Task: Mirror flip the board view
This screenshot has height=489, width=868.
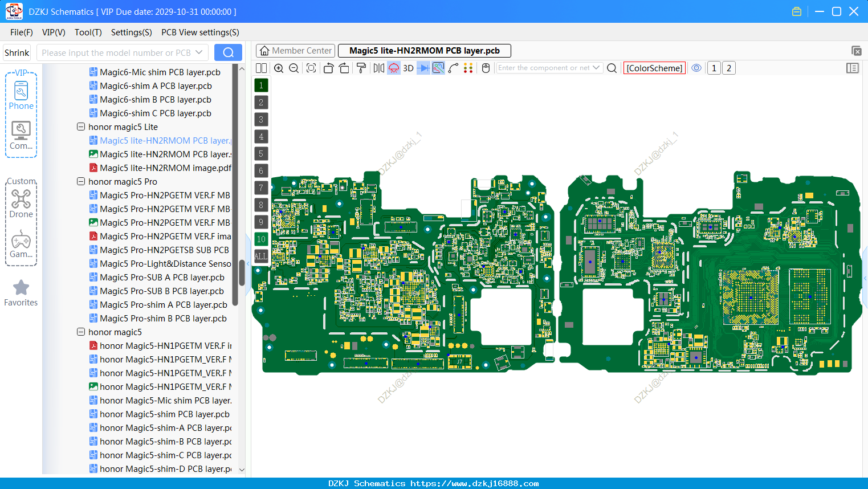Action: pos(378,68)
